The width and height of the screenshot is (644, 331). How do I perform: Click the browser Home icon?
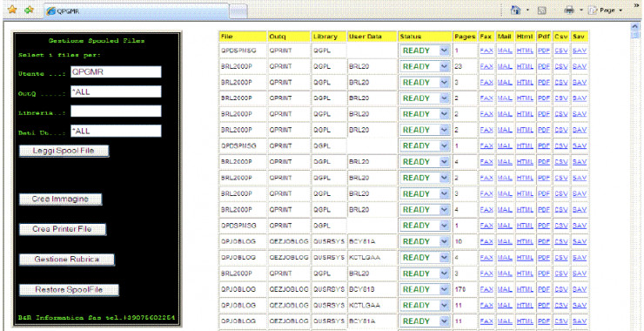coord(516,10)
